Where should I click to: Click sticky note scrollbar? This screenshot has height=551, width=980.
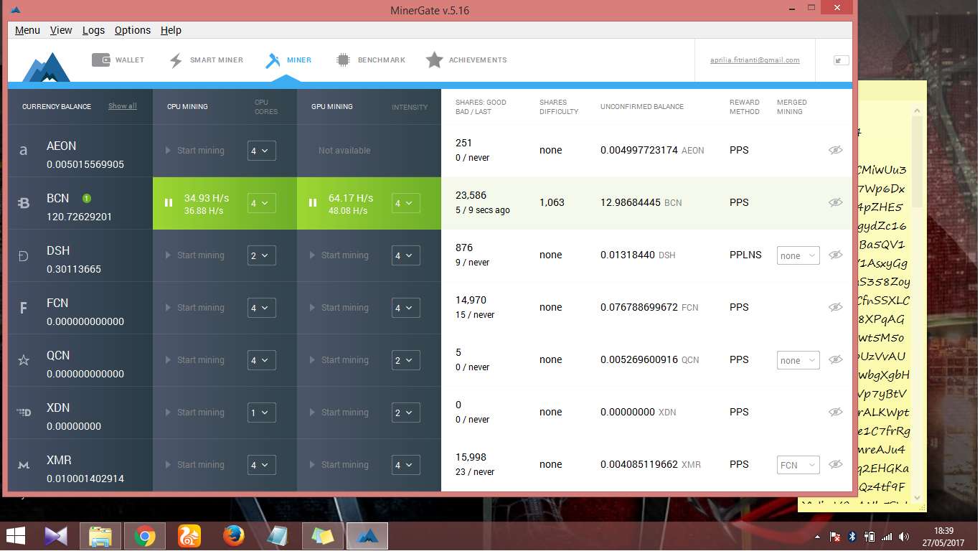(917, 162)
